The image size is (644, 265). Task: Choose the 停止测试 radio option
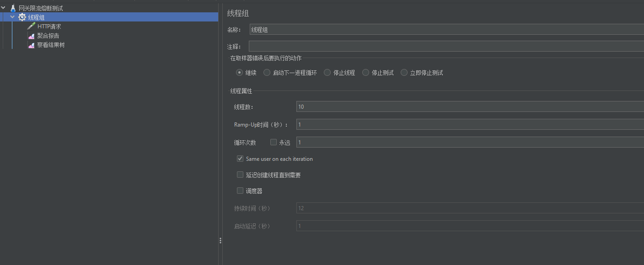tap(365, 72)
